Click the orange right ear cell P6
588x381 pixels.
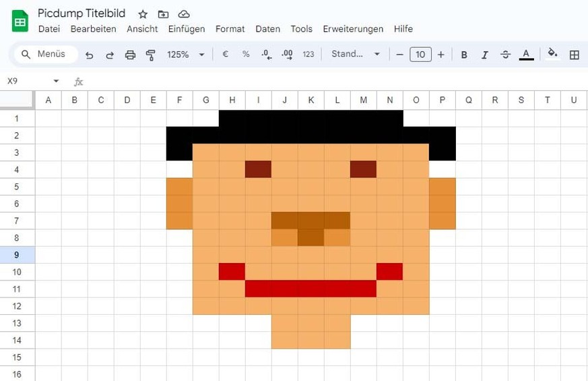tap(443, 204)
